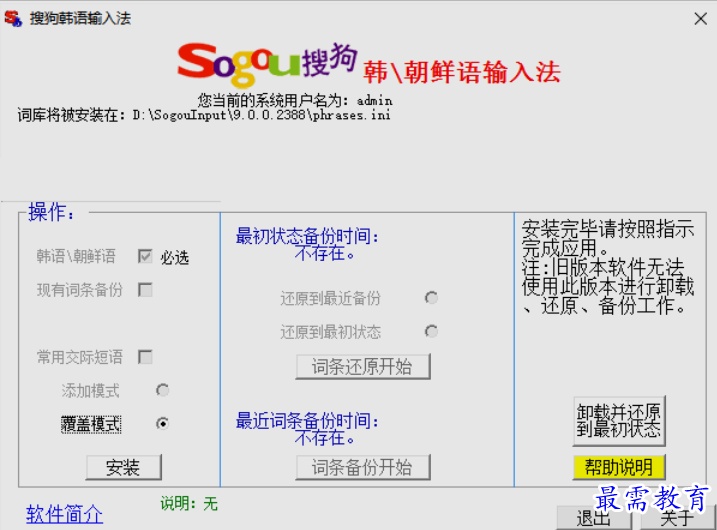Choose the 还原到最近备份 radio option
717x530 pixels.
(x=431, y=298)
